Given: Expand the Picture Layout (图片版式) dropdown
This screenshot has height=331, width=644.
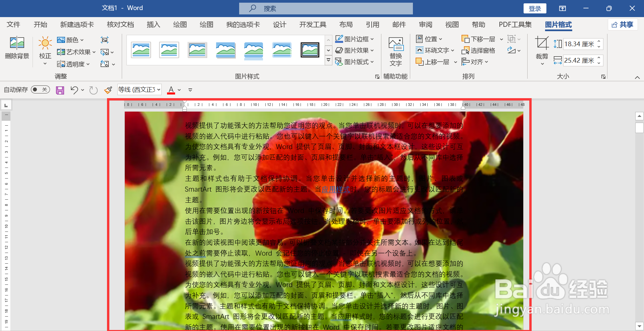Looking at the screenshot, I should 372,62.
